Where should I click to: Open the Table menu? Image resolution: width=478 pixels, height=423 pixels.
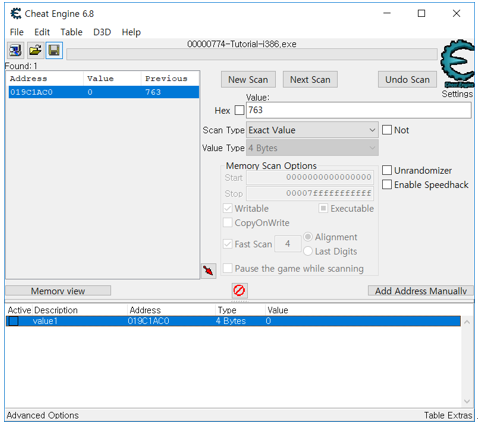click(x=71, y=32)
